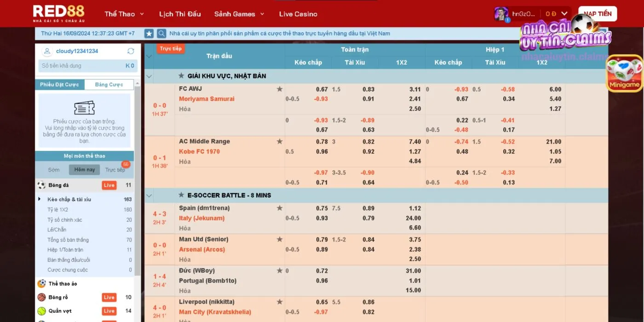Click the user avatar icon in header
This screenshot has height=322, width=644.
[x=501, y=14]
